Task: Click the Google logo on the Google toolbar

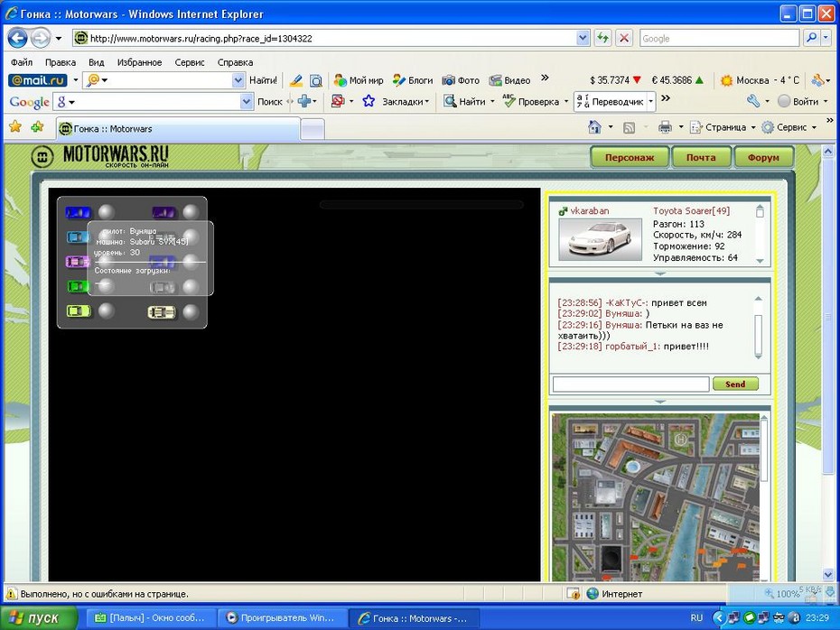Action: coord(30,102)
